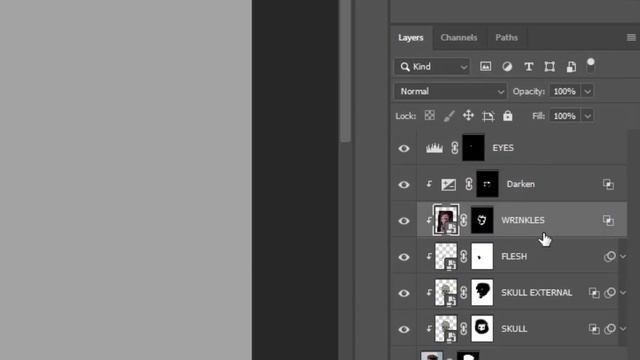This screenshot has width=640, height=360.
Task: Open SKULL layer blending options indicator
Action: [x=594, y=329]
